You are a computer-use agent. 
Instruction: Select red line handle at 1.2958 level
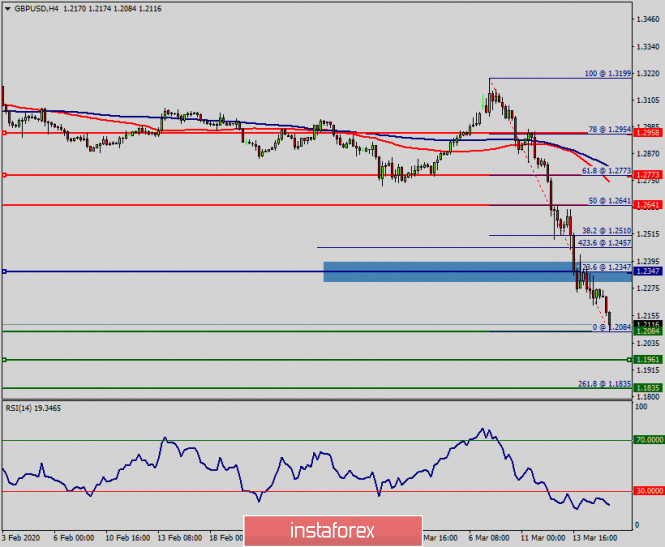pyautogui.click(x=4, y=132)
